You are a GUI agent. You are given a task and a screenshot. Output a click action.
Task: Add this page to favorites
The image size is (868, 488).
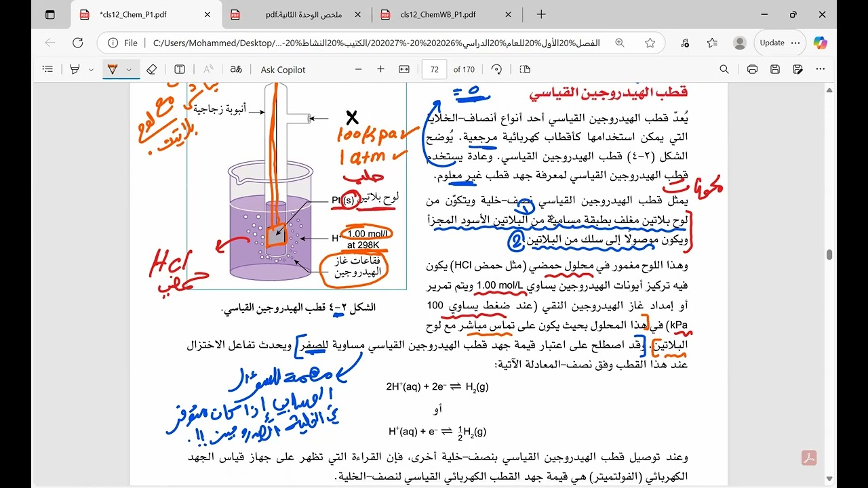(650, 43)
